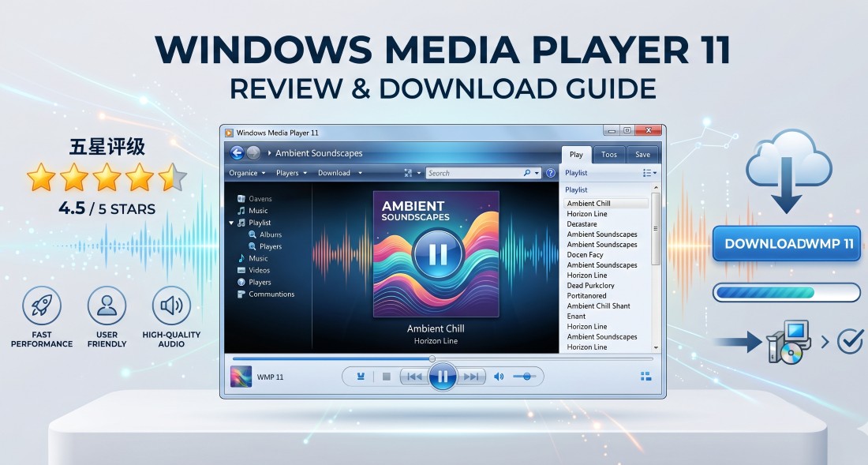Select Enant in the playlist
Image resolution: width=868 pixels, height=465 pixels.
tap(576, 316)
